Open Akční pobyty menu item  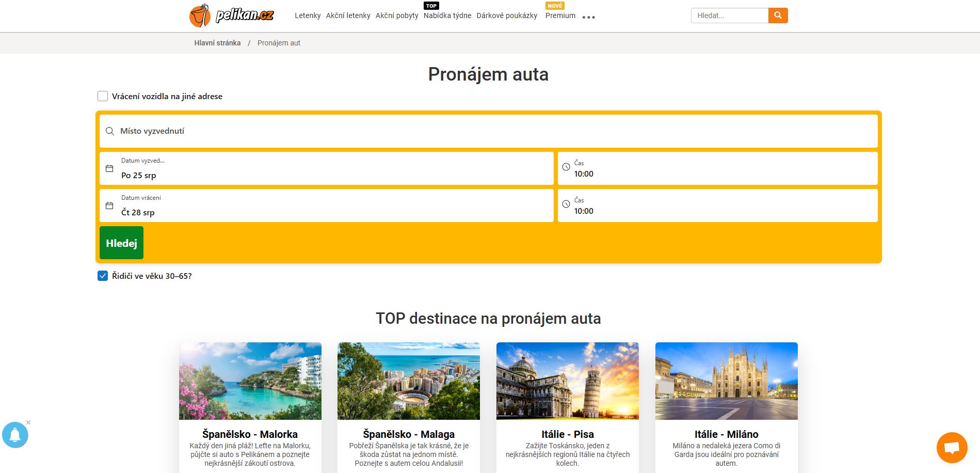[397, 15]
